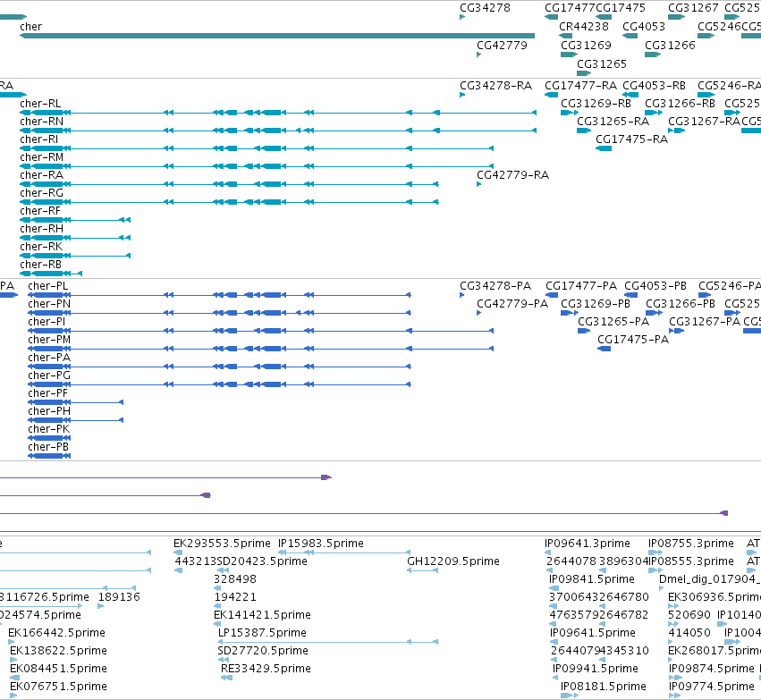761x700 pixels.
Task: Select transcript CG34278-RA label
Action: click(495, 86)
